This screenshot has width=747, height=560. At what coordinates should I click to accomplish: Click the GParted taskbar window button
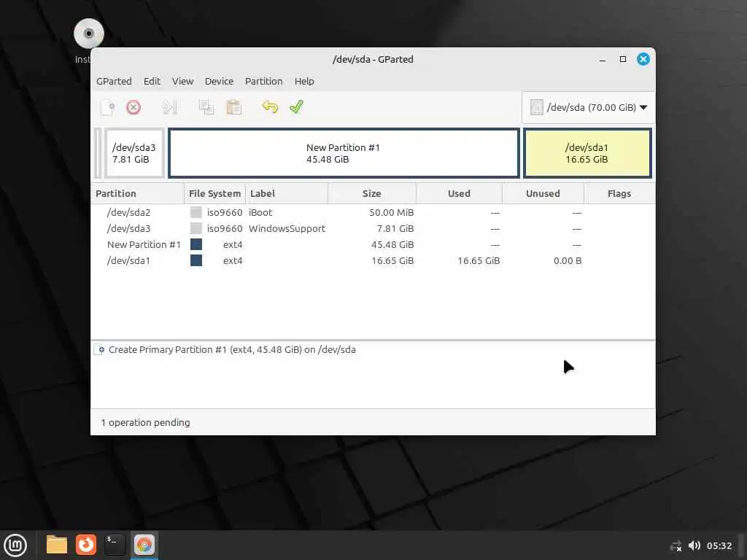pyautogui.click(x=144, y=545)
